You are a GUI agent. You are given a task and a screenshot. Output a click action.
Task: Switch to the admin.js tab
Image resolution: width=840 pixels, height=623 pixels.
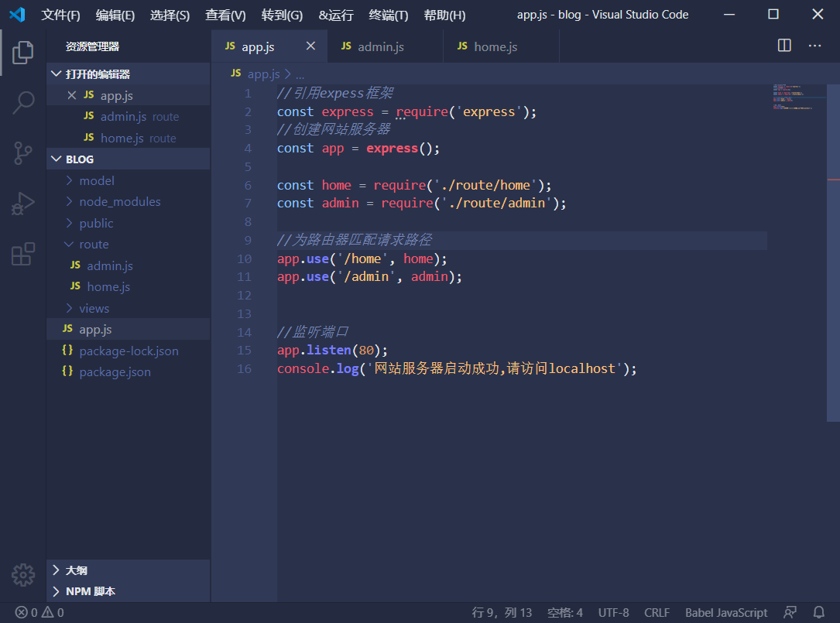[x=380, y=46]
